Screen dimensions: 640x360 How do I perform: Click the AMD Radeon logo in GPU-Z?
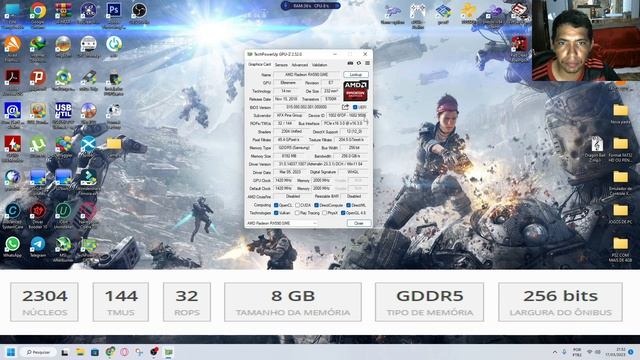tap(356, 91)
